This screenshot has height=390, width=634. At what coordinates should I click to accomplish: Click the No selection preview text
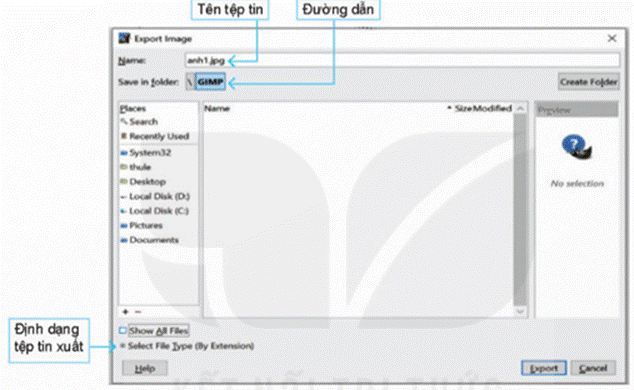tap(577, 183)
